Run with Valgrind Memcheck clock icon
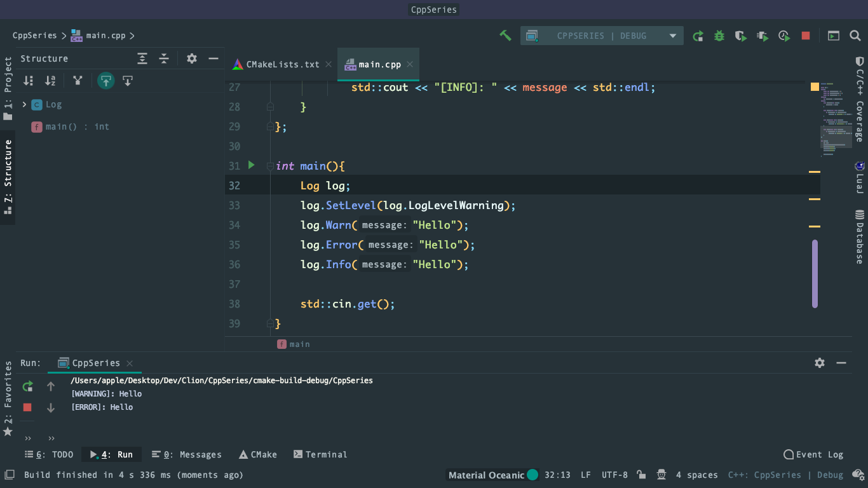 (x=784, y=36)
